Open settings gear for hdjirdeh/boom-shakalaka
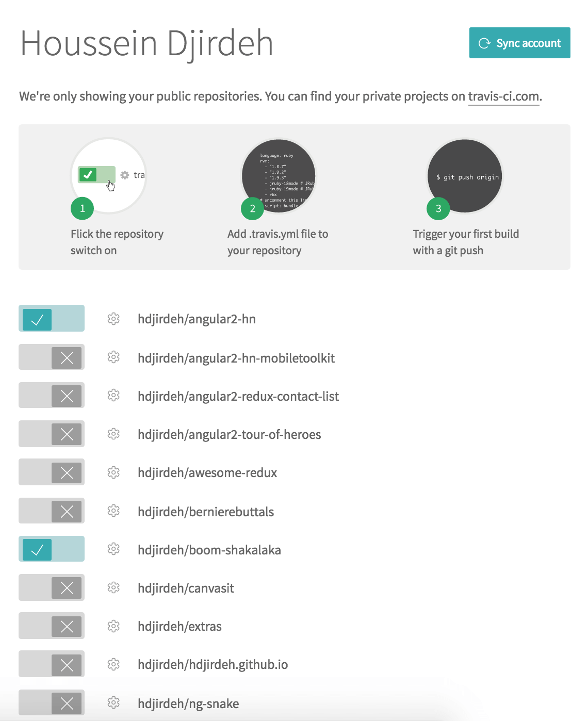 [113, 549]
